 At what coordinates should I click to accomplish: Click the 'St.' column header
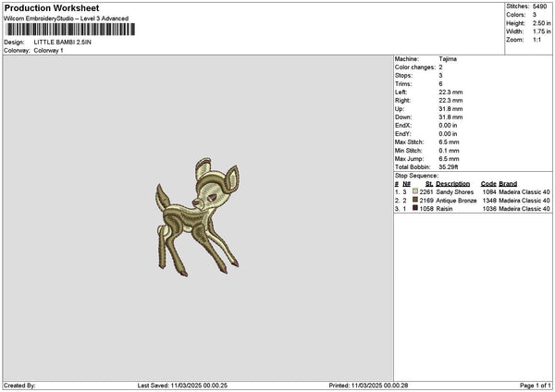[429, 184]
